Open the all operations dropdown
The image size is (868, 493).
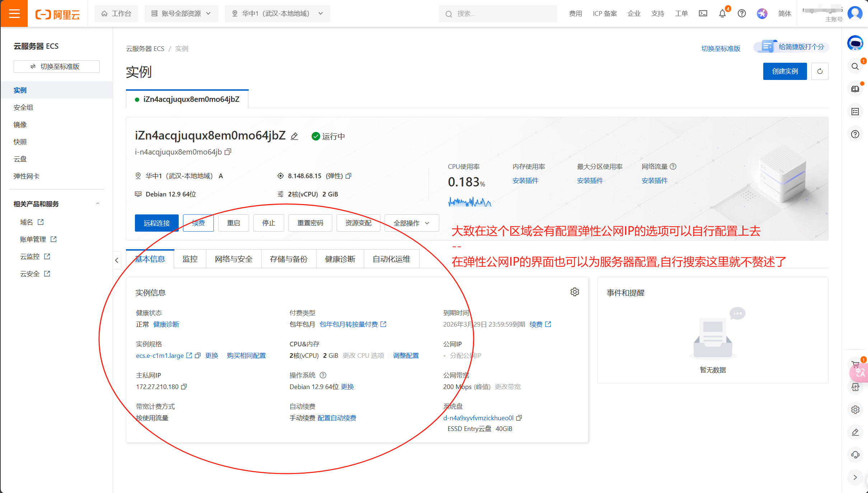coord(412,223)
